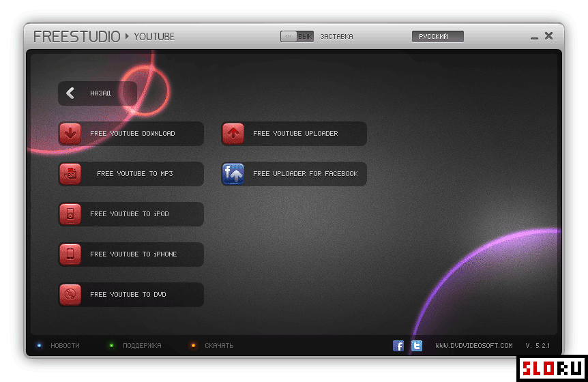Launch Free YouTube to MP3
This screenshot has width=588, height=382.
point(131,173)
